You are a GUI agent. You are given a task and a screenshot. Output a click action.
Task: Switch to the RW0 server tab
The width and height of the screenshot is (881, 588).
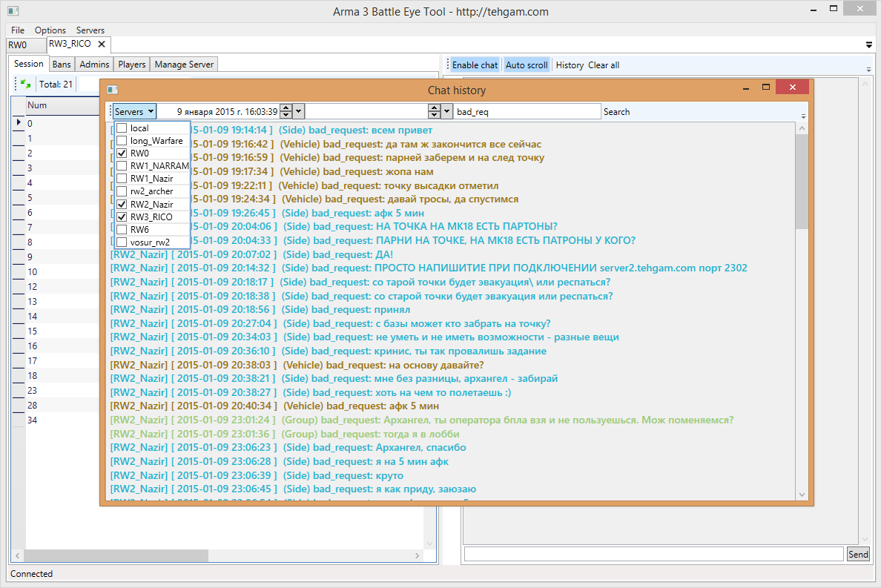pos(26,45)
